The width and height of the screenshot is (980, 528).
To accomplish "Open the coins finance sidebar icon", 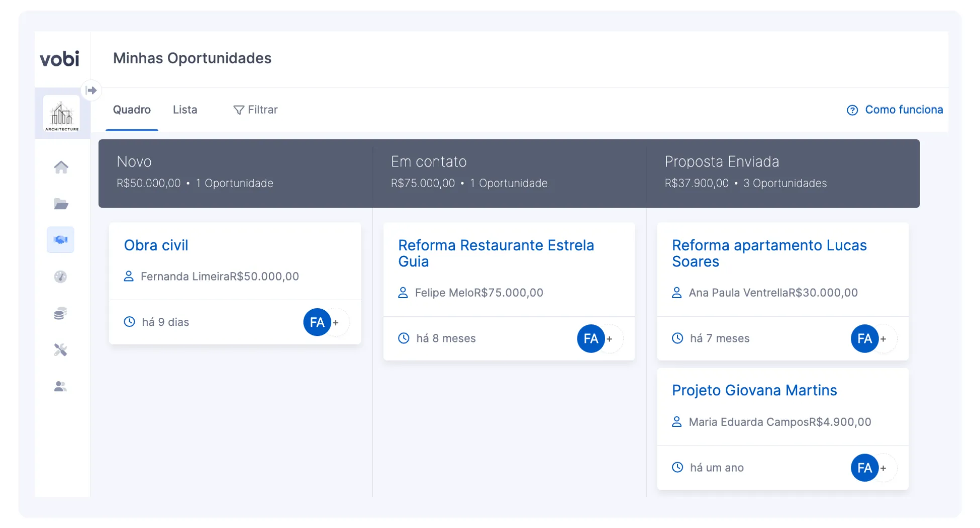I will click(x=60, y=313).
